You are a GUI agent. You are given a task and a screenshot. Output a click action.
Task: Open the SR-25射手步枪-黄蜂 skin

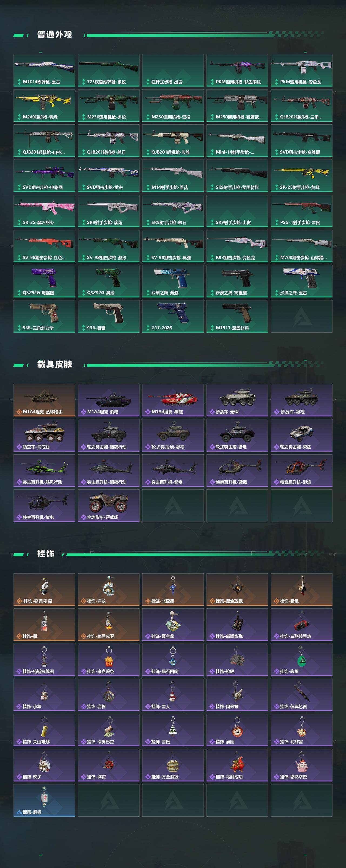(x=301, y=176)
